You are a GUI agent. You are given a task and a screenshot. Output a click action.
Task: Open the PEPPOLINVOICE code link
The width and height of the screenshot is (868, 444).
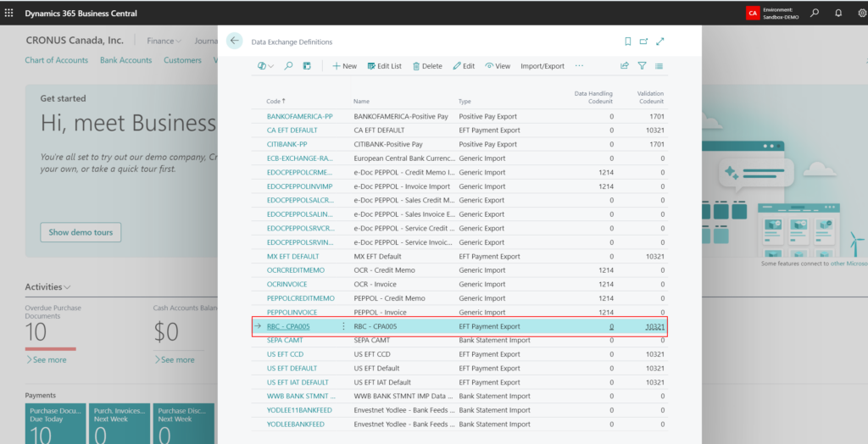tap(292, 312)
